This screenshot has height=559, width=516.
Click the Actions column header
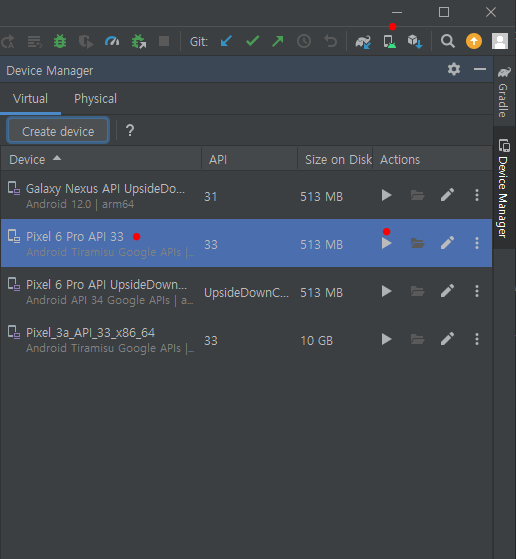pos(432,159)
